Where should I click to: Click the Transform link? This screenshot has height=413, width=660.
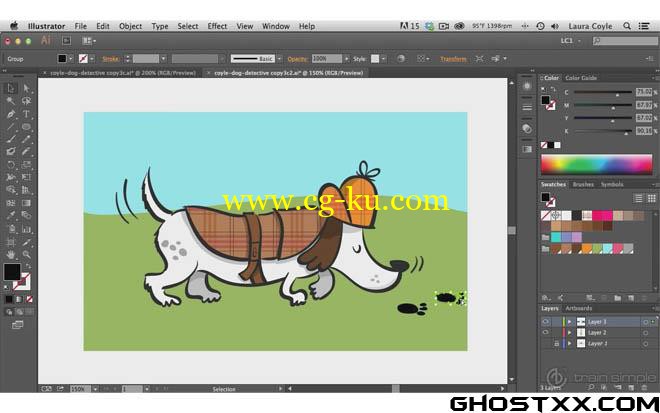point(453,59)
